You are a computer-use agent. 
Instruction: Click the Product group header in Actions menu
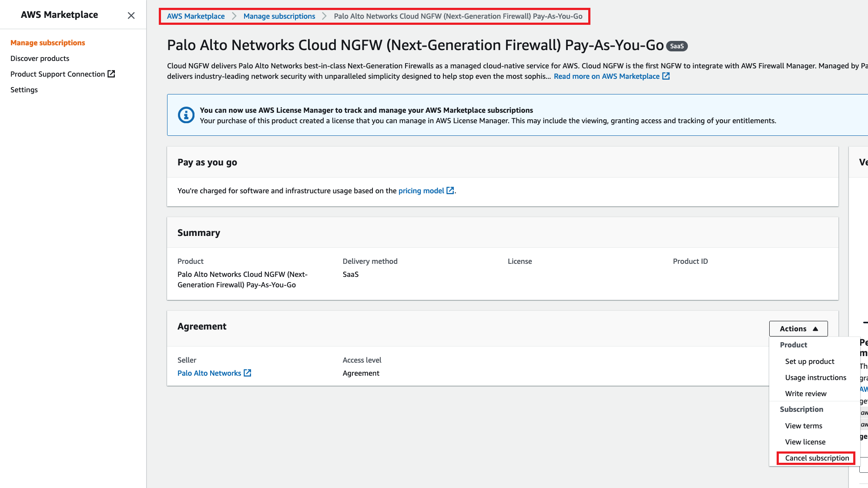794,345
